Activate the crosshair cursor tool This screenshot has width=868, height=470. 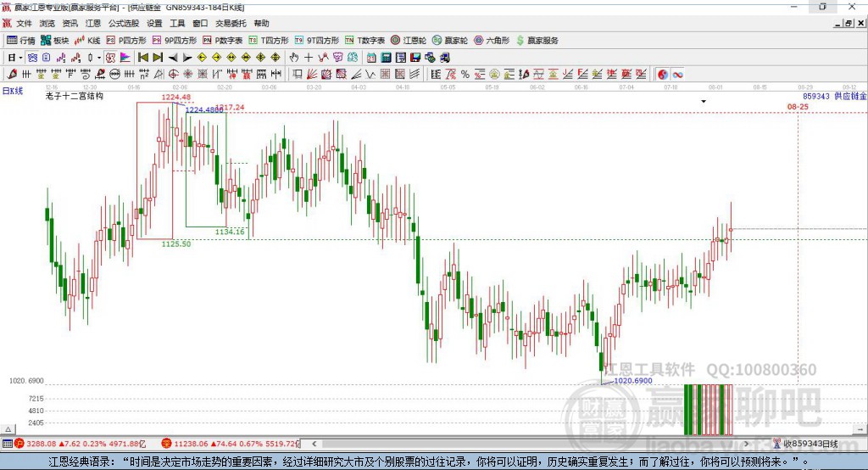click(x=309, y=58)
